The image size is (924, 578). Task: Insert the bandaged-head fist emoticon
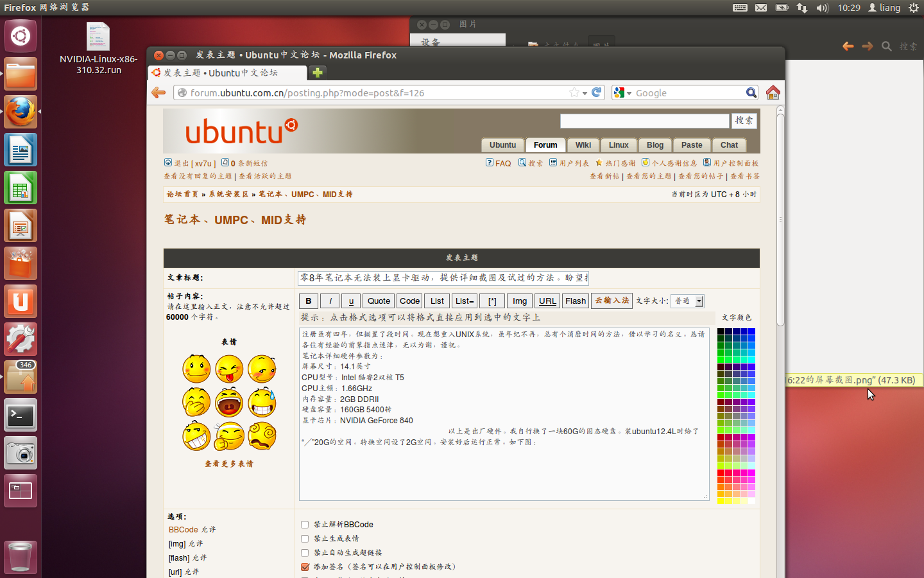click(229, 435)
